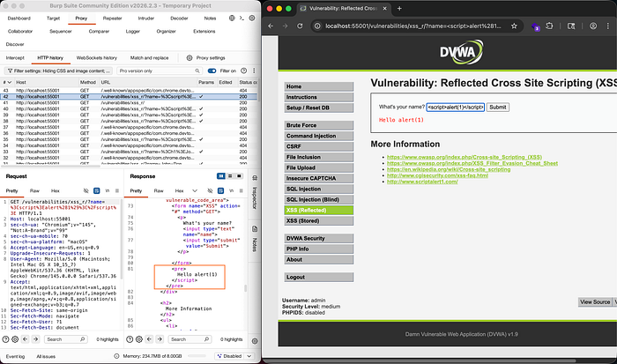Open Chrome three-dot menu

click(608, 26)
